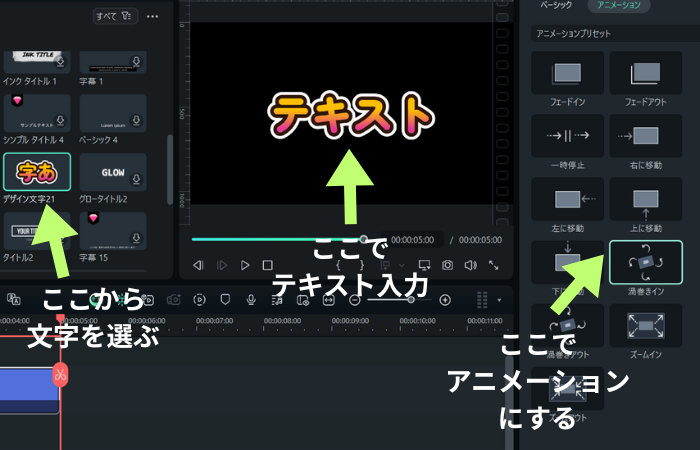Image resolution: width=700 pixels, height=450 pixels.
Task: Apply the 左に移動 animation preset
Action: [567, 199]
